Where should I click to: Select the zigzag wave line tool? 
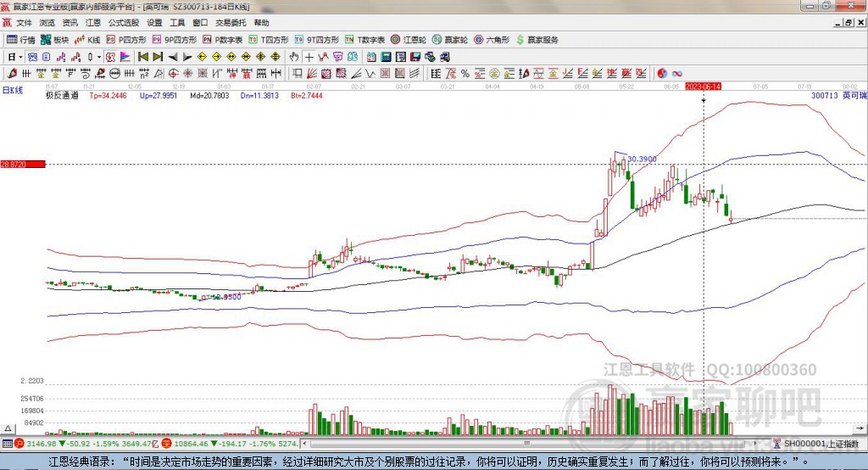[x=370, y=73]
